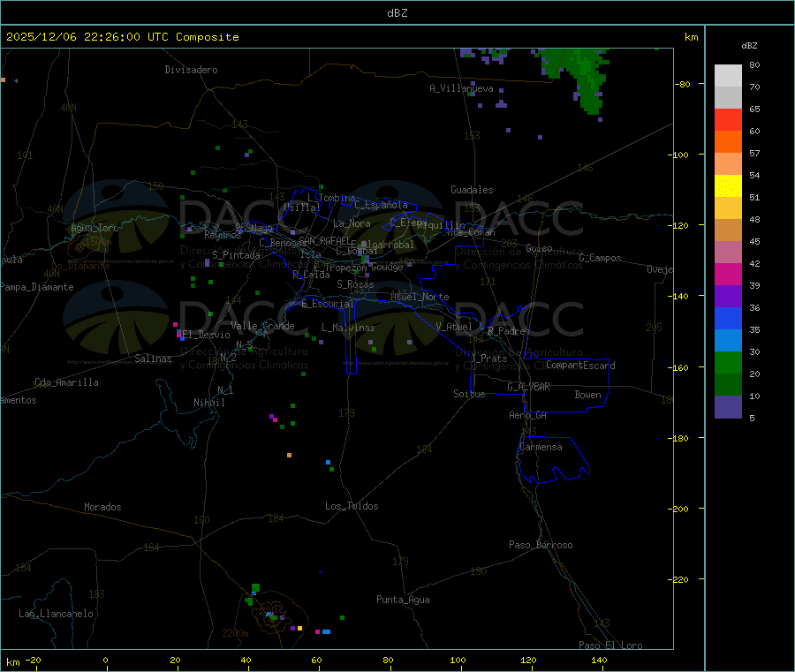Click the 'Bowen' map label
Viewport: 795px width, 672px height.
[x=588, y=395]
